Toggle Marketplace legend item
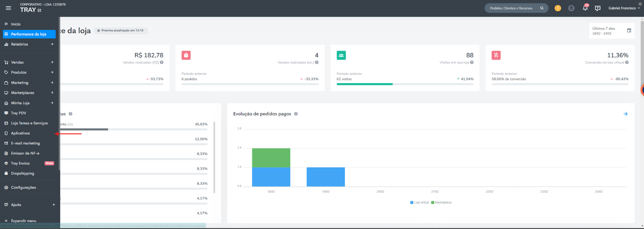This screenshot has width=644, height=229. (441, 202)
